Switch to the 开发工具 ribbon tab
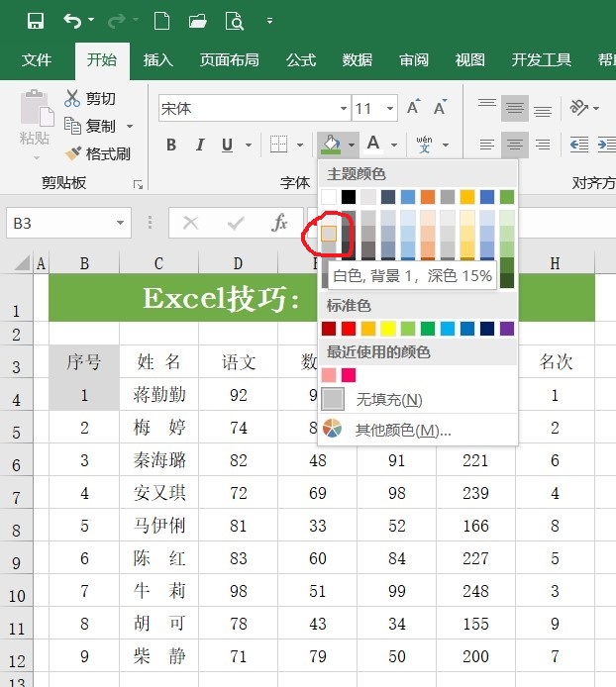 pos(541,60)
